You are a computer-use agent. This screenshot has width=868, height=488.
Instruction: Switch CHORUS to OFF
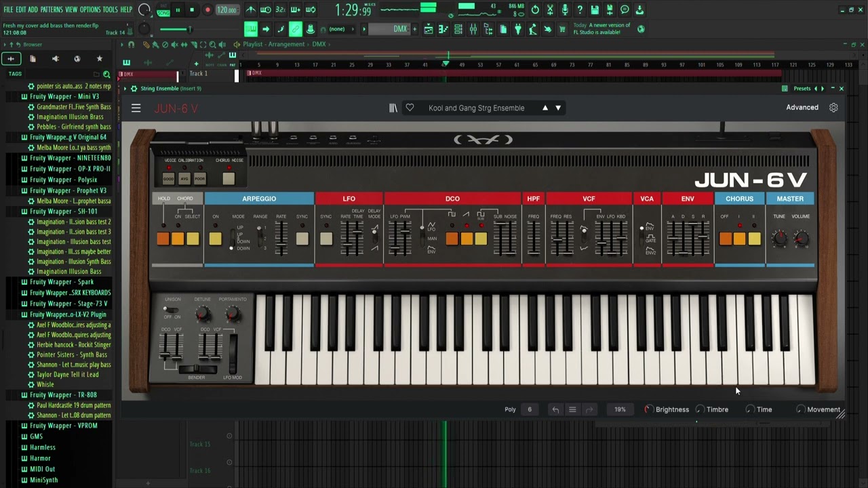click(725, 239)
